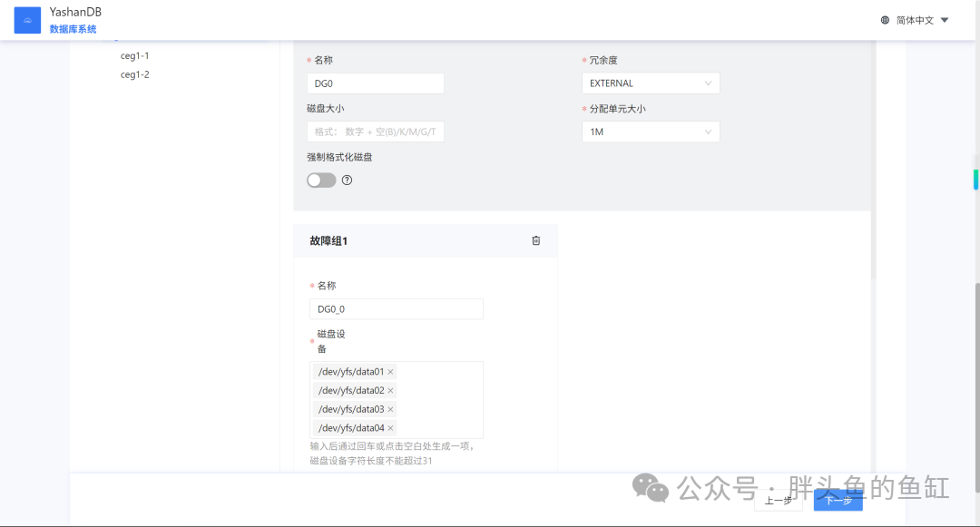980x527 pixels.
Task: Select ceg1-2 in the sidebar
Action: 135,74
